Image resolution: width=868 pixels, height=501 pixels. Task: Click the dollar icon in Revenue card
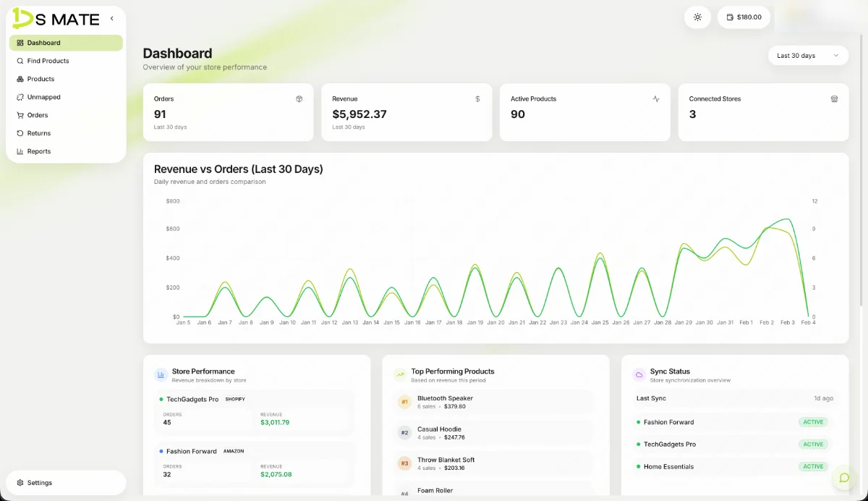(x=477, y=99)
